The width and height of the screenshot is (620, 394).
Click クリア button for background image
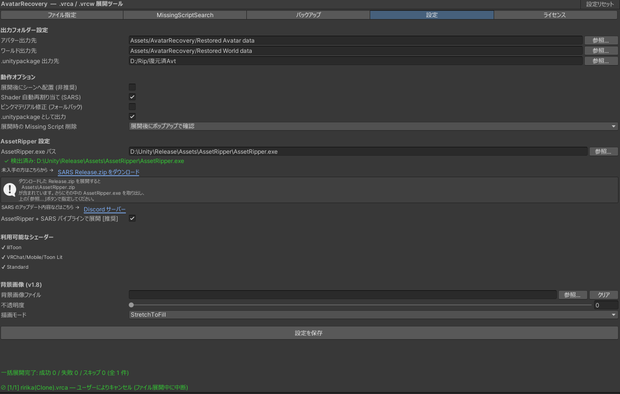pos(603,295)
